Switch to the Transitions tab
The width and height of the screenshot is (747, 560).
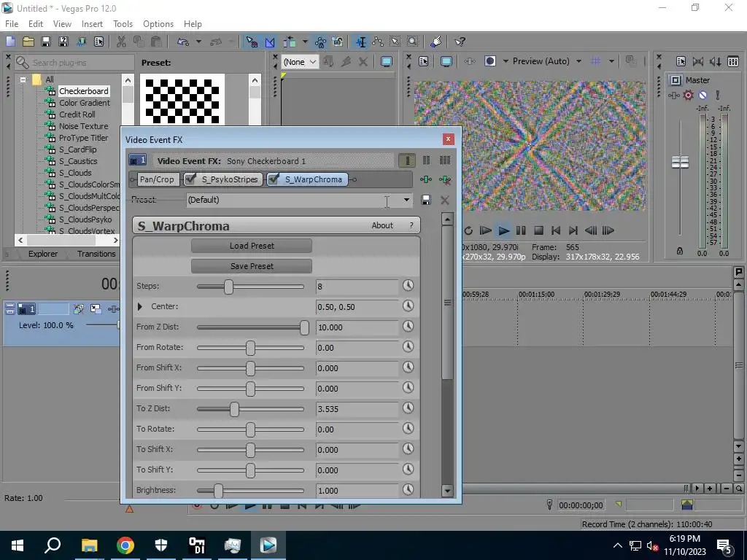(96, 254)
